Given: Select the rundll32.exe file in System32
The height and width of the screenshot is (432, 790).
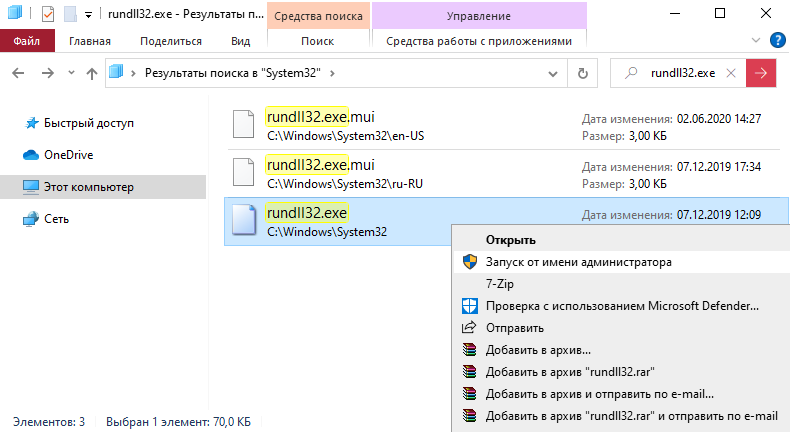Looking at the screenshot, I should (x=338, y=222).
